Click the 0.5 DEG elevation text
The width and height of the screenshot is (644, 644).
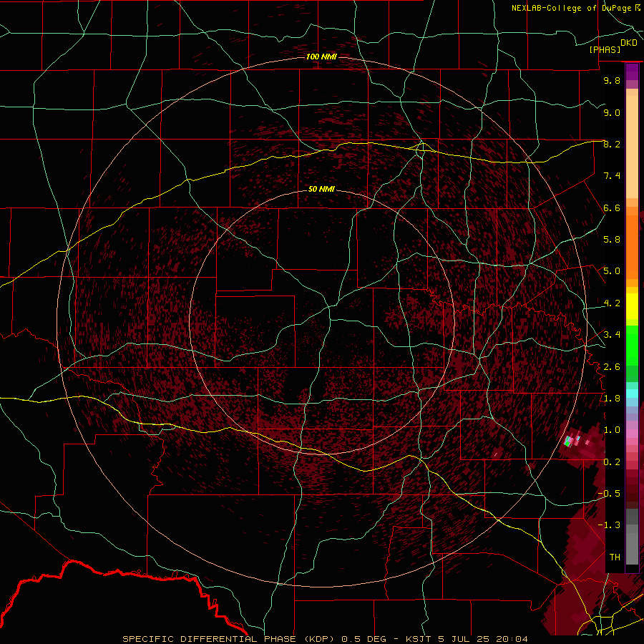pos(364,639)
